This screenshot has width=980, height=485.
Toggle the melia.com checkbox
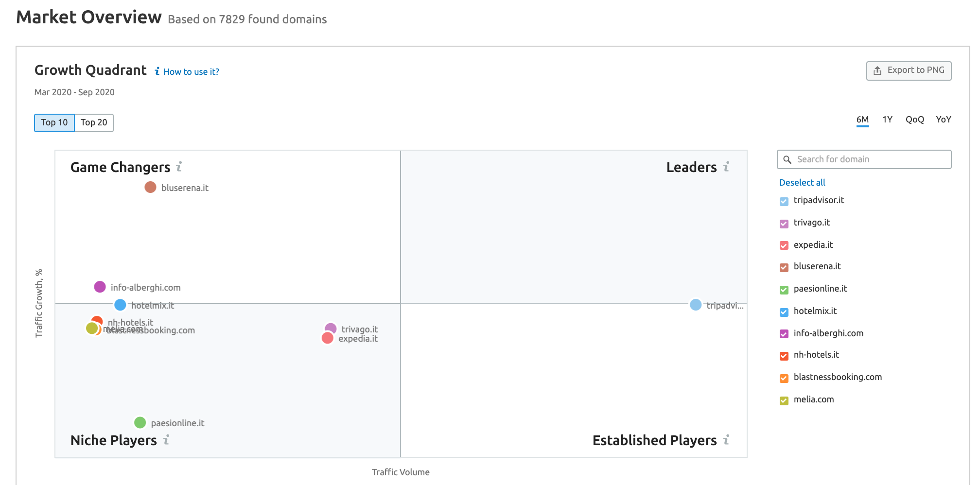784,400
